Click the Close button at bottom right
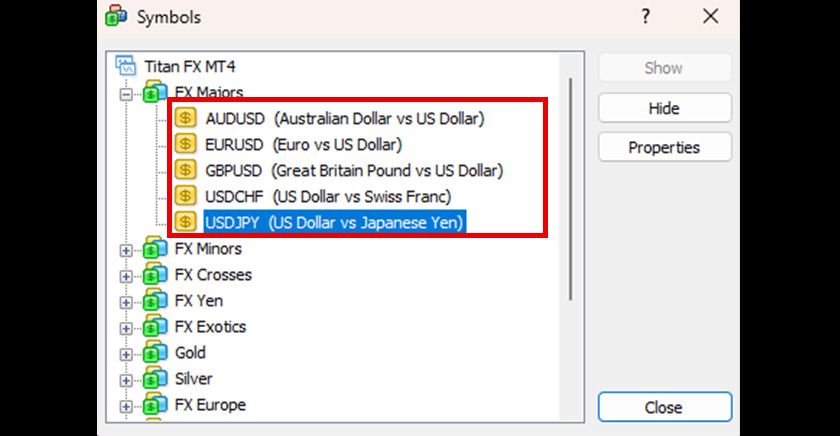The width and height of the screenshot is (840, 436). tap(664, 407)
